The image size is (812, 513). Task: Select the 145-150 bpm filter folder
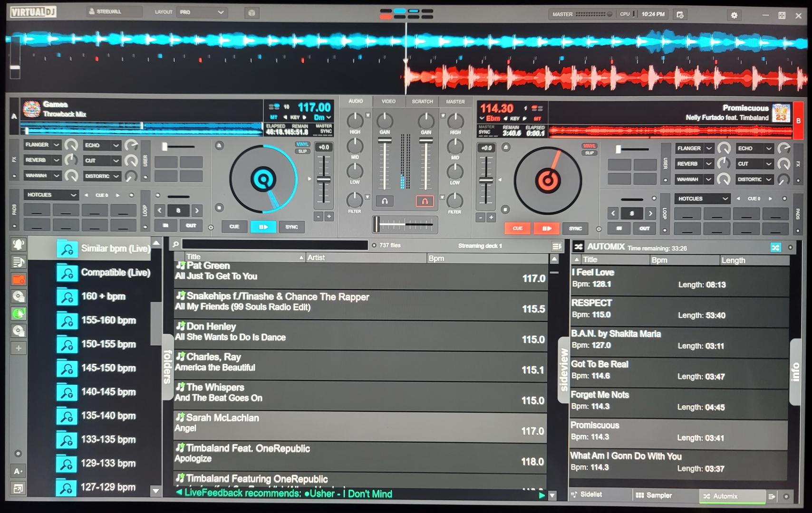(x=97, y=368)
